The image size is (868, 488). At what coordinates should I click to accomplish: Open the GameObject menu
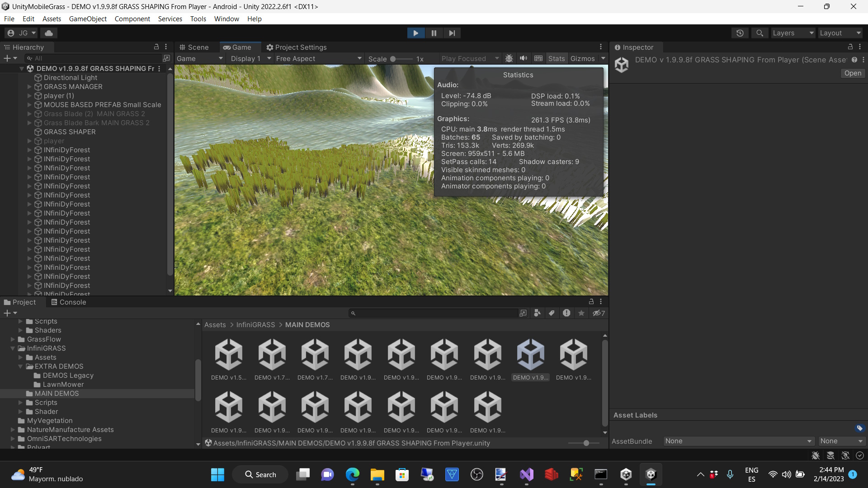click(x=88, y=19)
